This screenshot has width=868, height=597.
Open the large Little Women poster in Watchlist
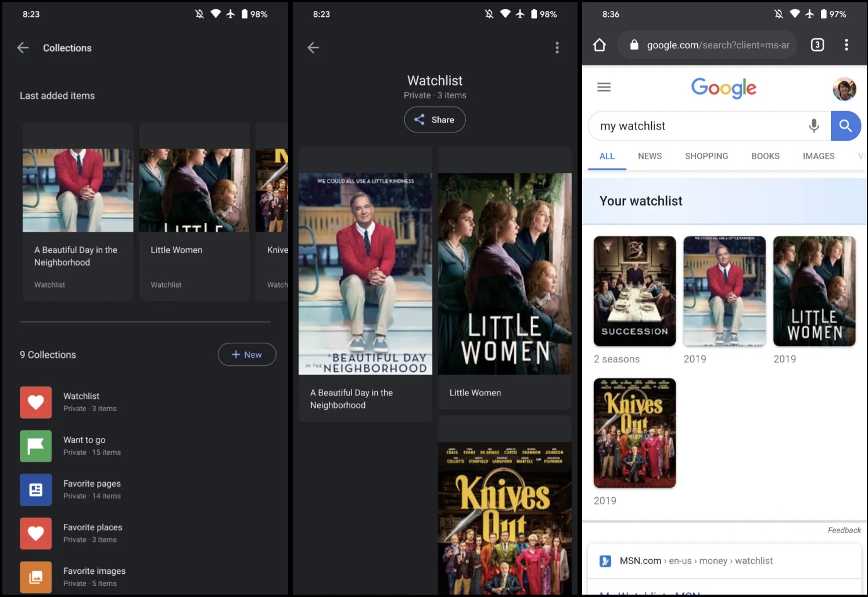click(505, 274)
